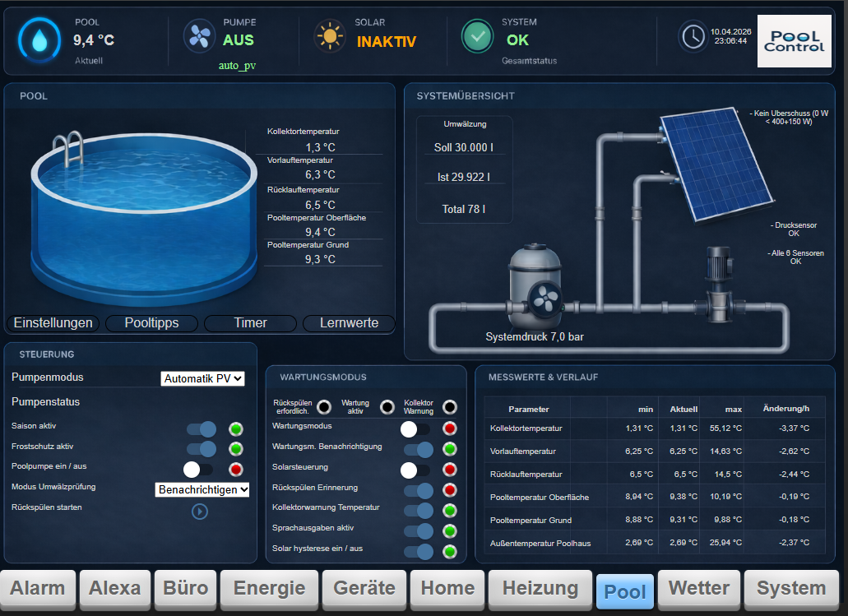
Task: Click the Poolpumpe ein / aus red LED
Action: [235, 470]
